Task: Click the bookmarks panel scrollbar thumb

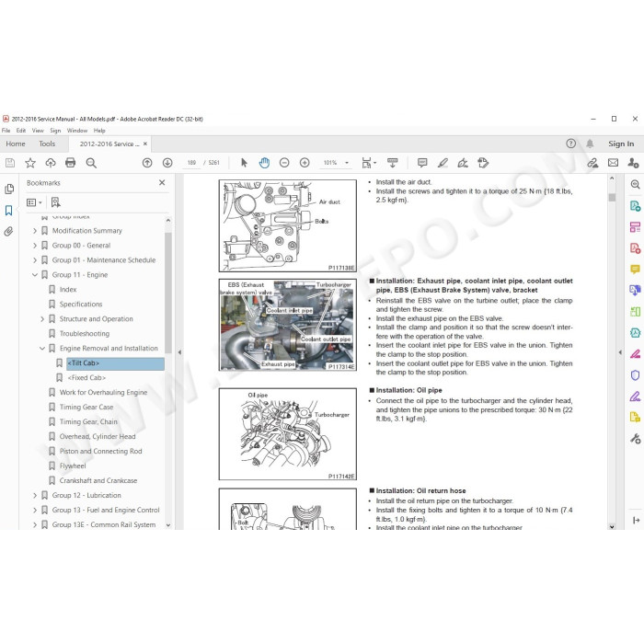Action: [x=168, y=292]
